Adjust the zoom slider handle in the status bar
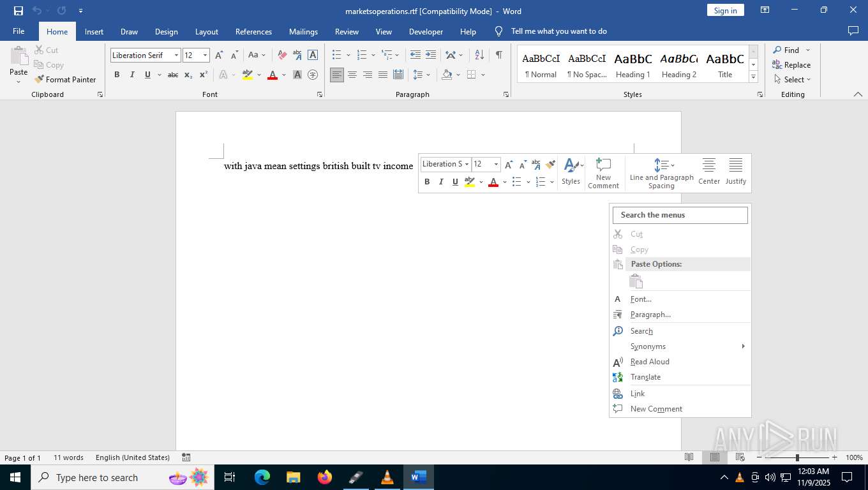This screenshot has width=868, height=490. tap(797, 457)
